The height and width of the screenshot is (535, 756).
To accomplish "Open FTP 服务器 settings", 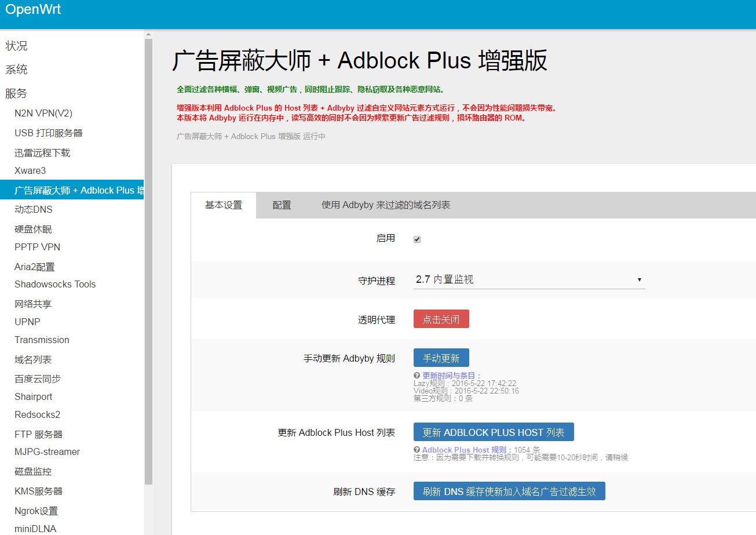I will pos(38,434).
